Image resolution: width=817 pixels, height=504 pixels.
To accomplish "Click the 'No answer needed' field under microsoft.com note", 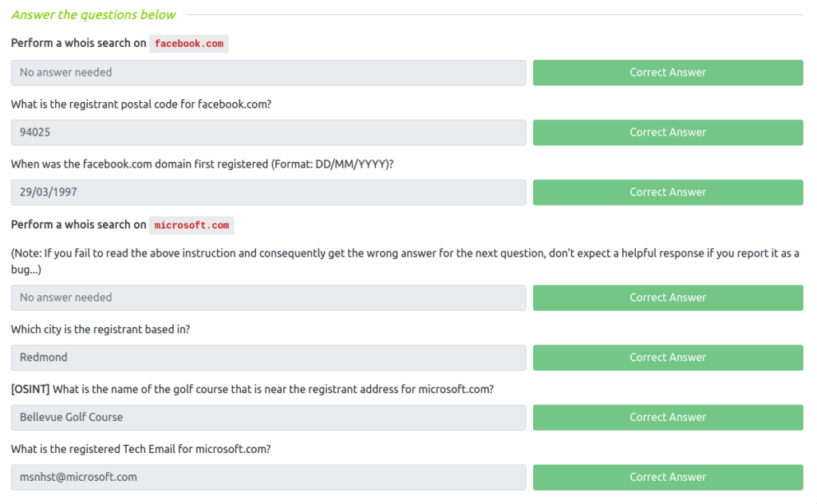I will [x=268, y=297].
